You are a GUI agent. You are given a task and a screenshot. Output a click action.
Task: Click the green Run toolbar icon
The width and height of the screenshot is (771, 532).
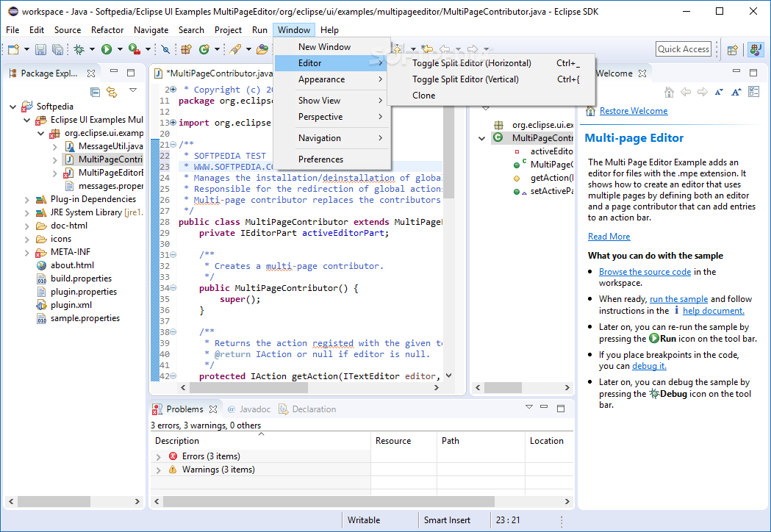(107, 49)
